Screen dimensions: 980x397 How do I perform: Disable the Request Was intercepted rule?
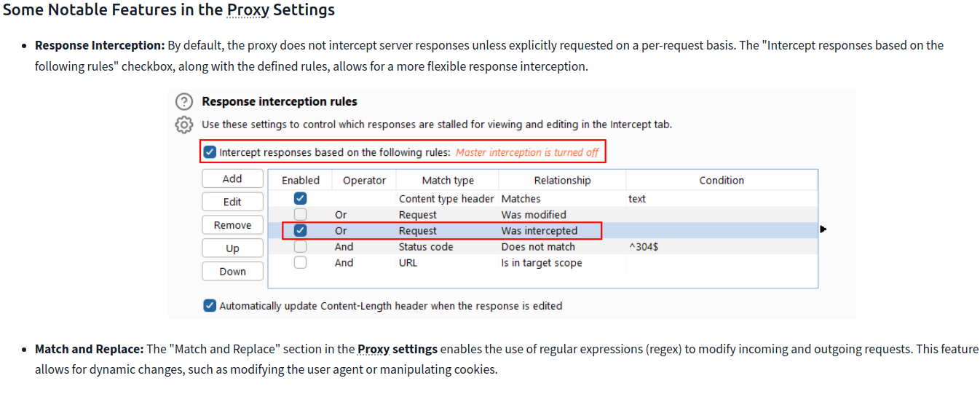coord(301,231)
